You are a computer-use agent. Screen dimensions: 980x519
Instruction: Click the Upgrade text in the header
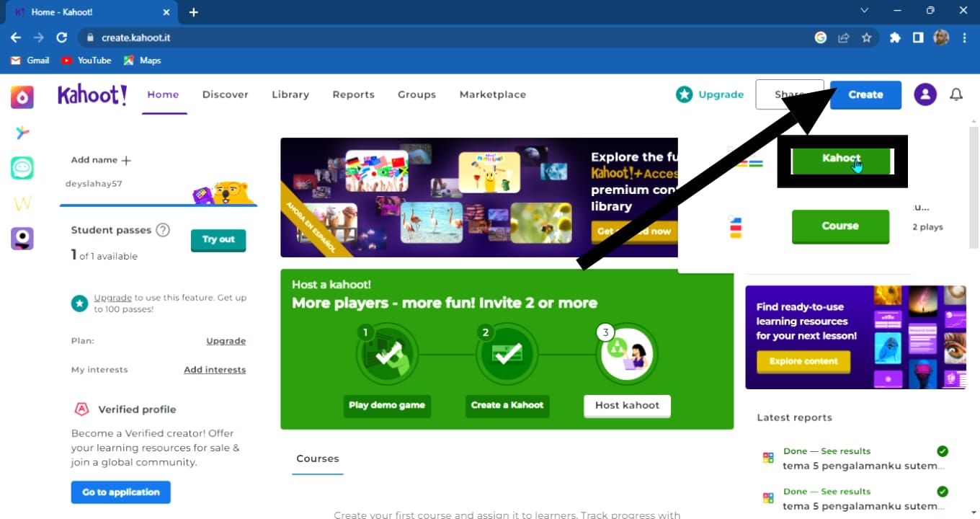[x=721, y=94]
